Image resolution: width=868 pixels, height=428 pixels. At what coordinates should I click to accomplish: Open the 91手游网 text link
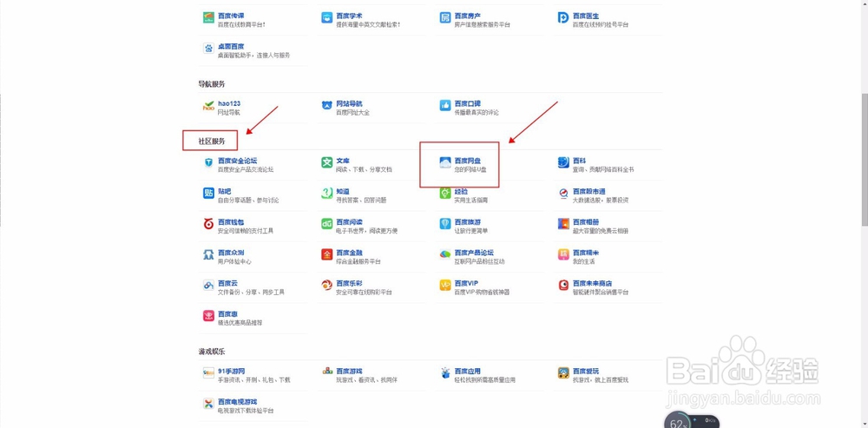click(232, 371)
